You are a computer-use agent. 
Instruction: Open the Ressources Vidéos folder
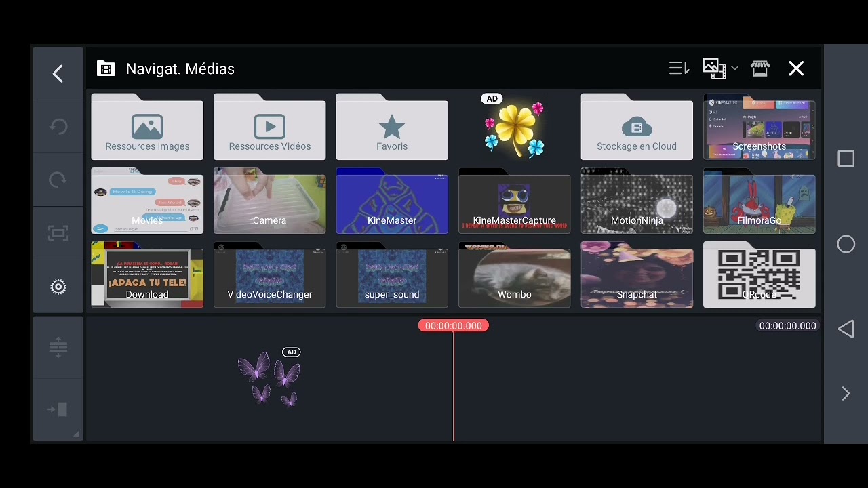pos(270,127)
